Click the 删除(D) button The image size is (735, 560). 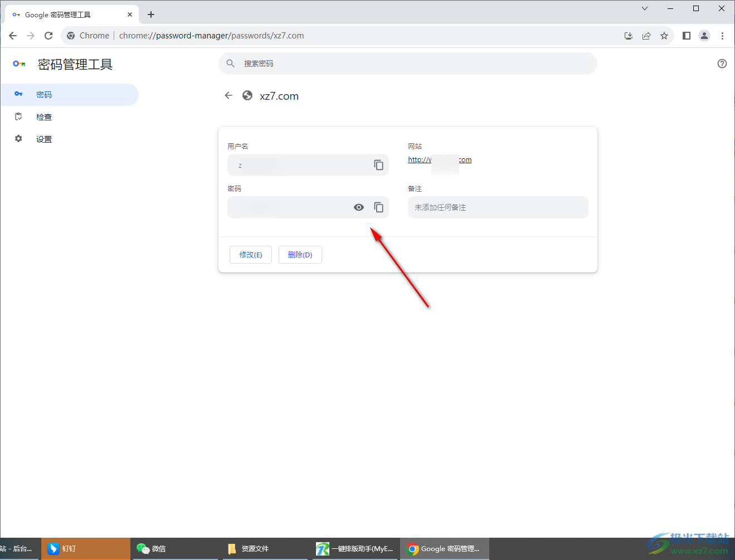tap(300, 255)
